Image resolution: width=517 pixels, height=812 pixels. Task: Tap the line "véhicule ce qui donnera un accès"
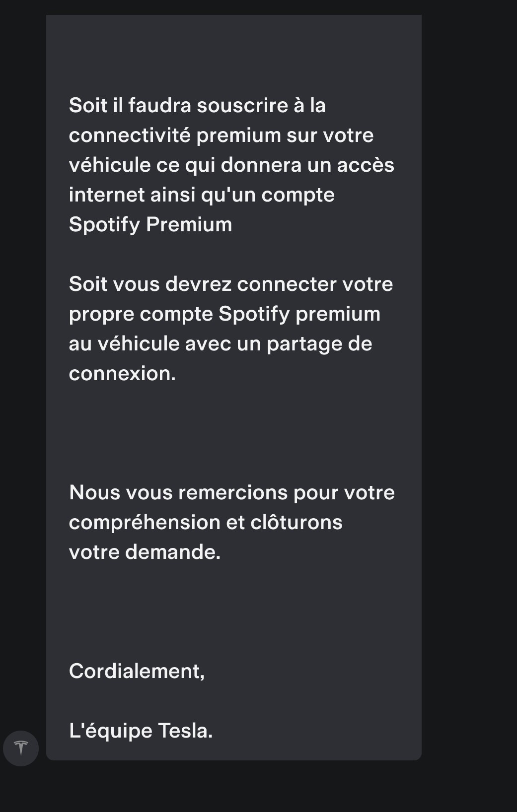tap(231, 165)
